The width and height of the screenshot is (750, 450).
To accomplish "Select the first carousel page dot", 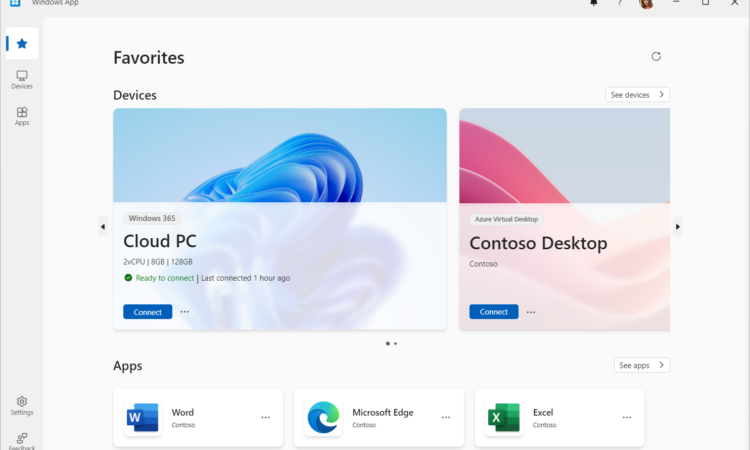I will point(387,343).
